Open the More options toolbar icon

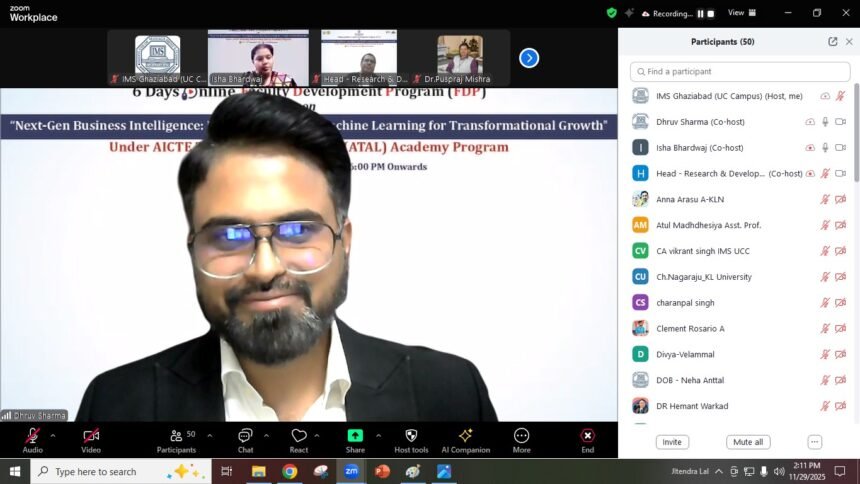(521, 436)
